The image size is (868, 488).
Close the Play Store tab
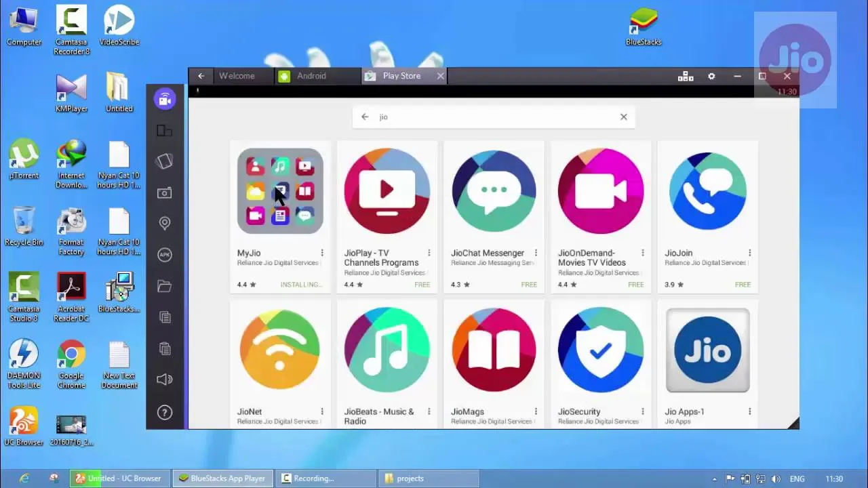point(440,76)
